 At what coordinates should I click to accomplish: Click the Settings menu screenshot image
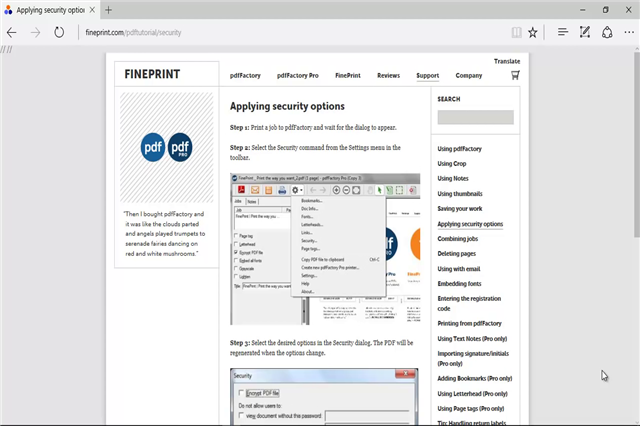(x=325, y=249)
